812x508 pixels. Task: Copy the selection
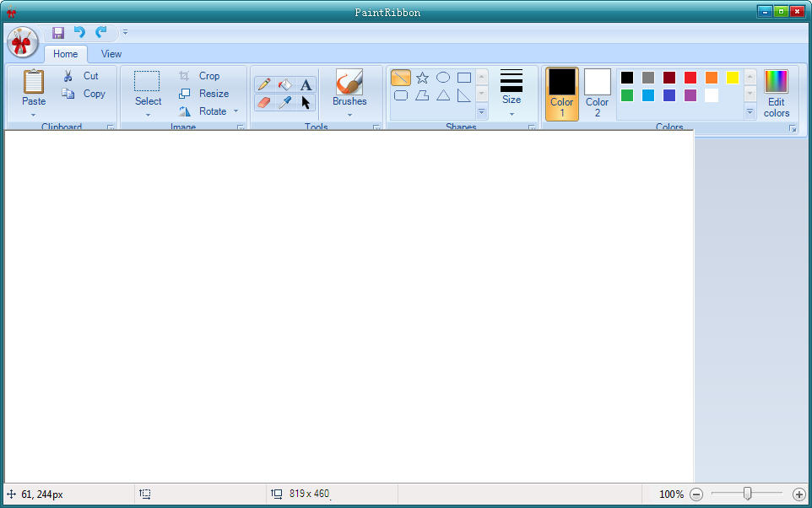(83, 94)
